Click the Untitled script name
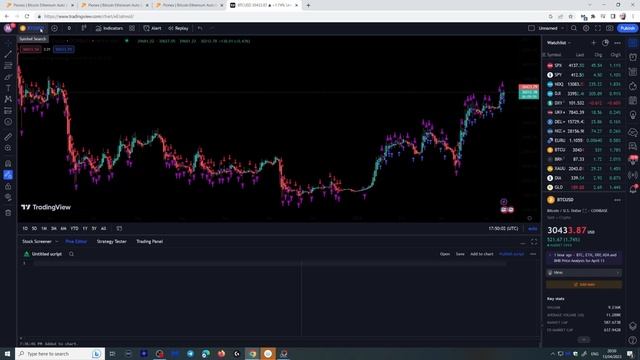This screenshot has height=360, width=640. pyautogui.click(x=47, y=254)
